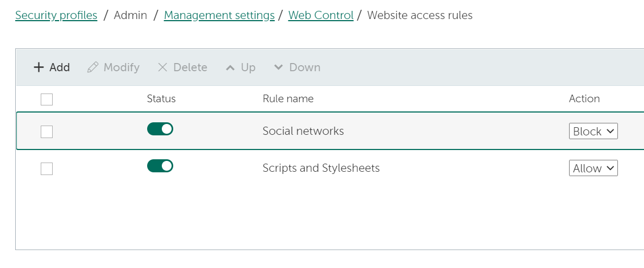
Task: Check the select-all header checkbox
Action: pyautogui.click(x=47, y=99)
